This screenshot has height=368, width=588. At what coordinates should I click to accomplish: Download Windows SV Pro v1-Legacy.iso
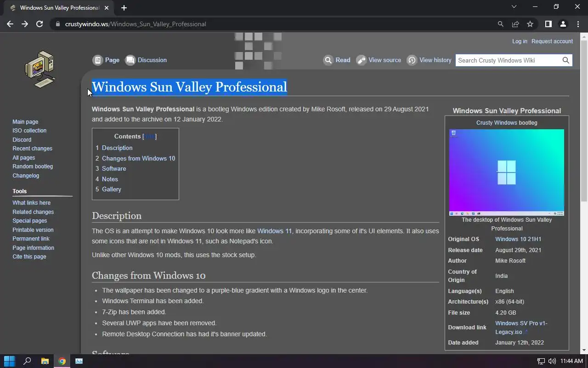tap(521, 328)
